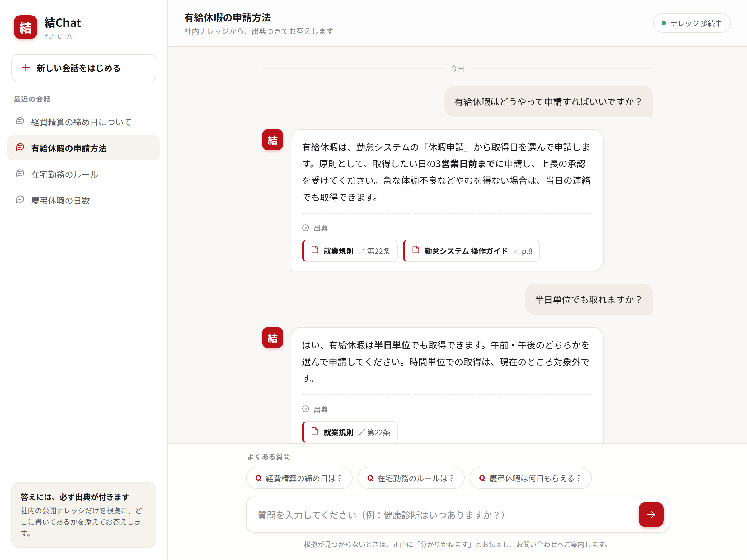The height and width of the screenshot is (560, 747).
Task: Click 結 avatar of first bot answer
Action: click(x=273, y=140)
